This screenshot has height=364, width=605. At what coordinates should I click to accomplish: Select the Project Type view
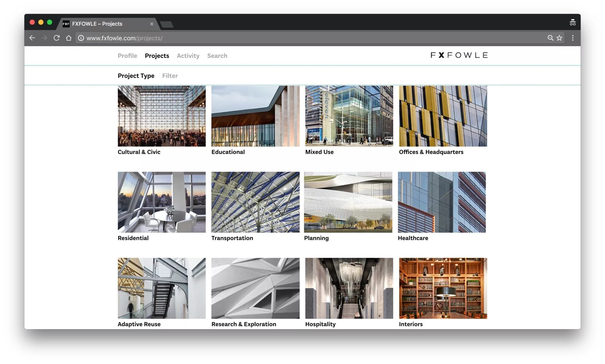click(x=136, y=76)
